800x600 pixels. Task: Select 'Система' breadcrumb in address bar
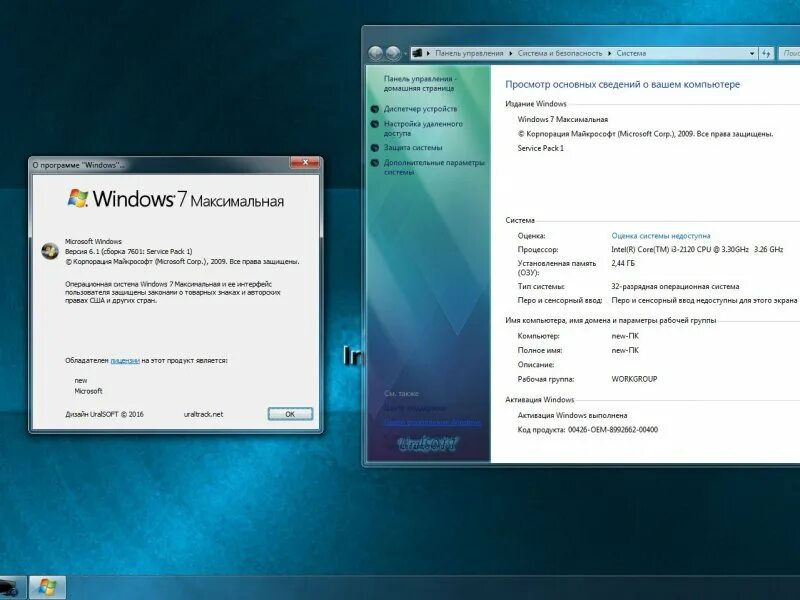point(631,53)
